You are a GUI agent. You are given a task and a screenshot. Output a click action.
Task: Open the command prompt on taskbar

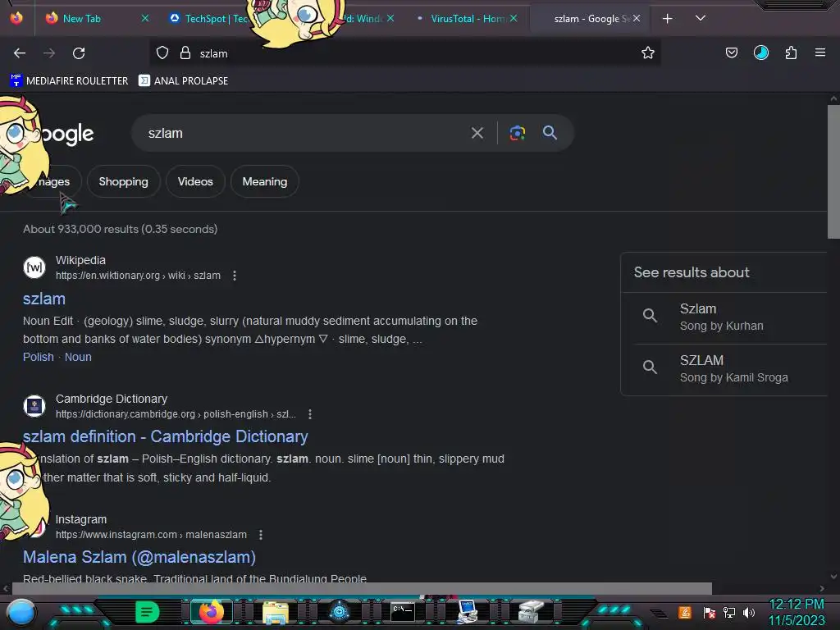pyautogui.click(x=402, y=611)
